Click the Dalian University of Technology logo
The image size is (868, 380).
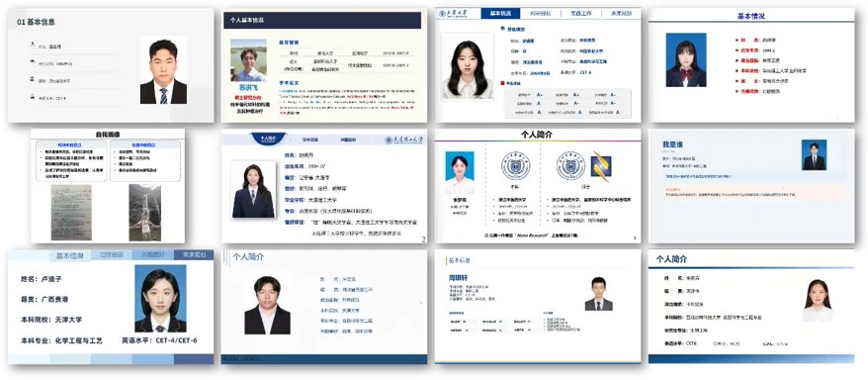tap(404, 140)
